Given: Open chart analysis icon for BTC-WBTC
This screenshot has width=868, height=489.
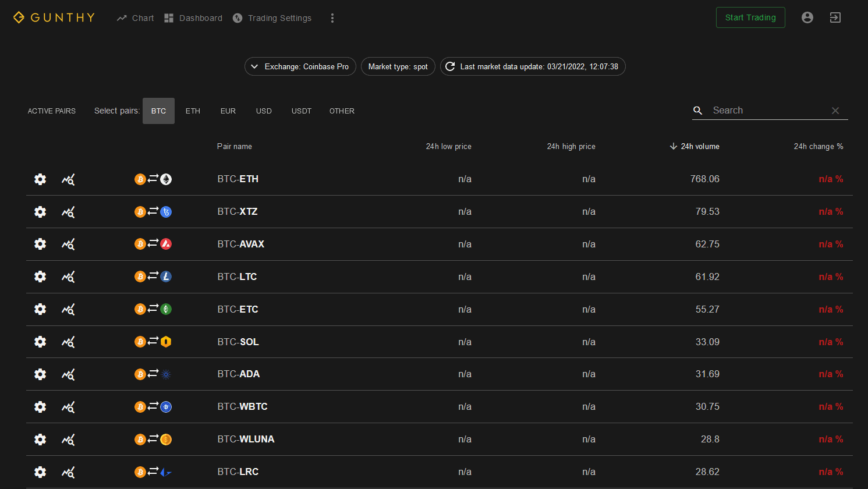Looking at the screenshot, I should pos(68,407).
